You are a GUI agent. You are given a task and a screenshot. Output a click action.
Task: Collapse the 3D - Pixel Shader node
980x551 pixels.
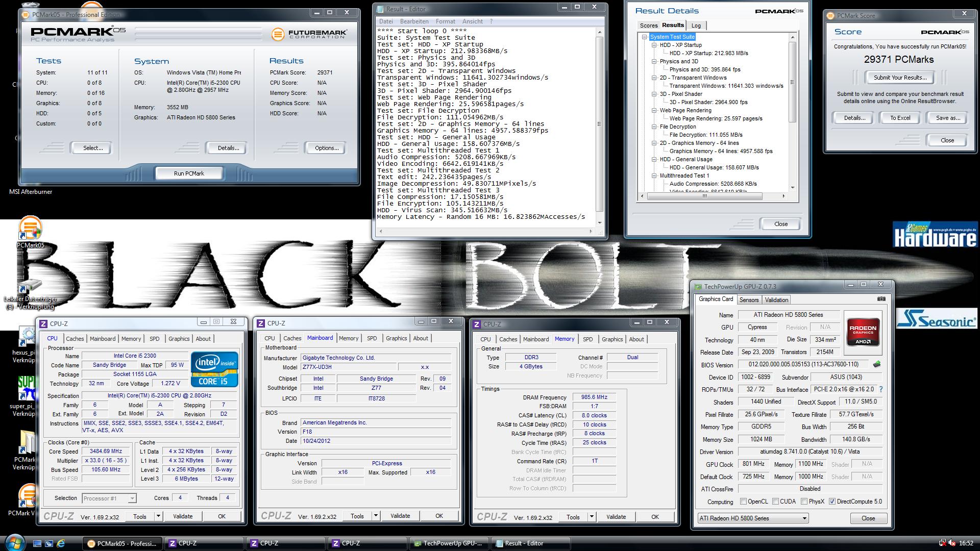click(x=654, y=94)
